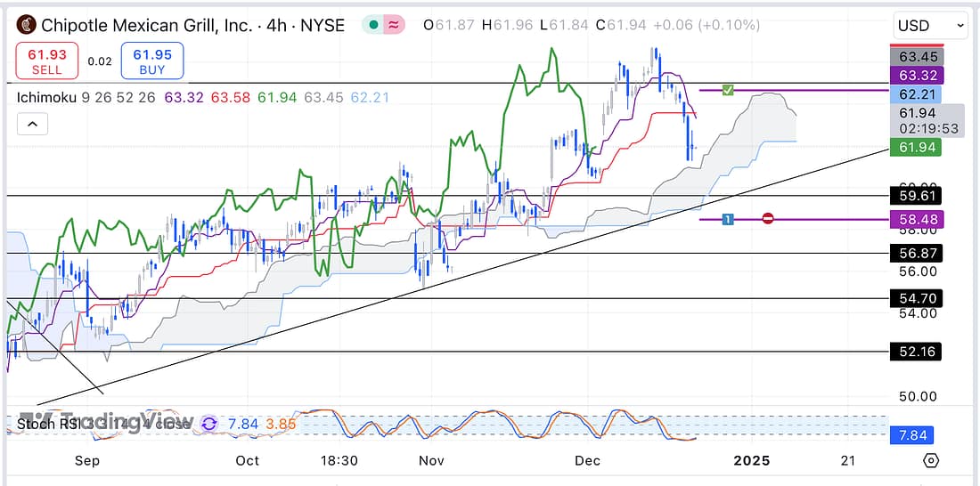Click the purple Stoch RSI refresh icon
The image size is (980, 486).
[209, 425]
